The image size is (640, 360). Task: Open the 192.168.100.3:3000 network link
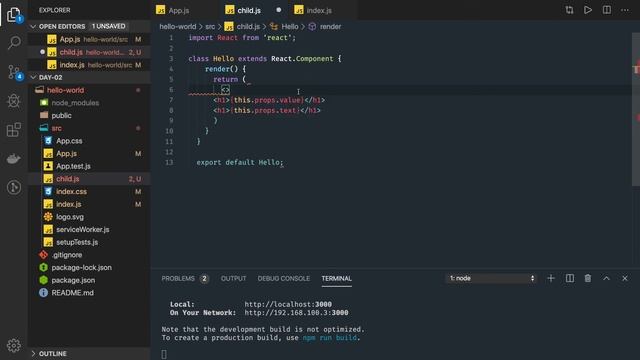tap(296, 313)
